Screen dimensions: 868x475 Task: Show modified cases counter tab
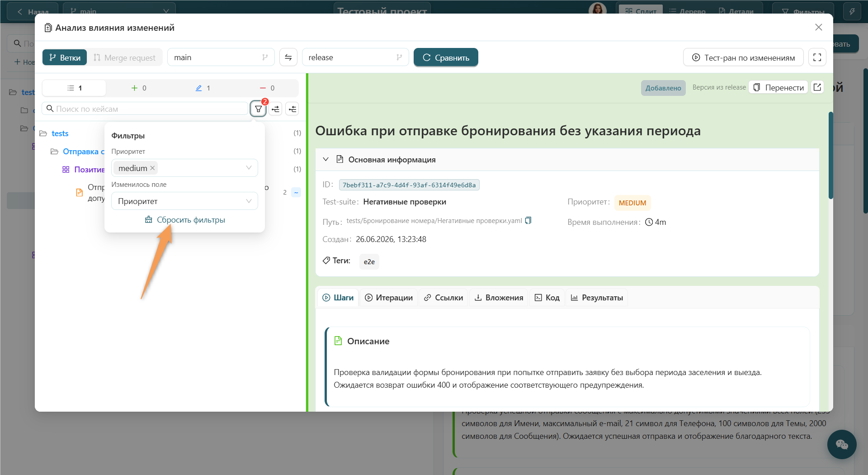pyautogui.click(x=203, y=88)
